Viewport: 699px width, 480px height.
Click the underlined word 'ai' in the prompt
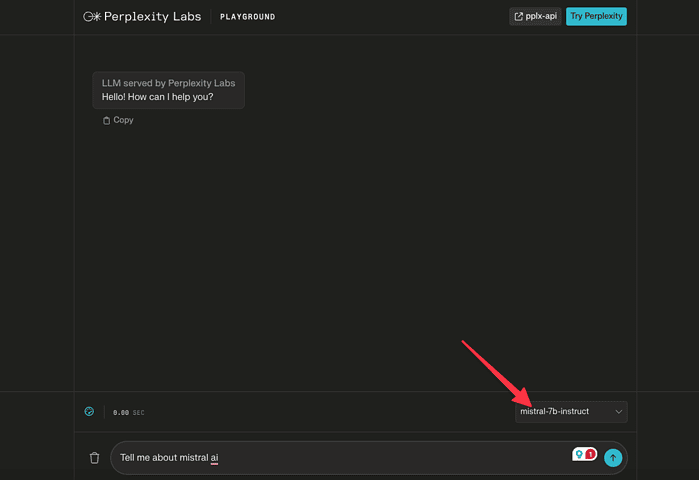pos(214,458)
